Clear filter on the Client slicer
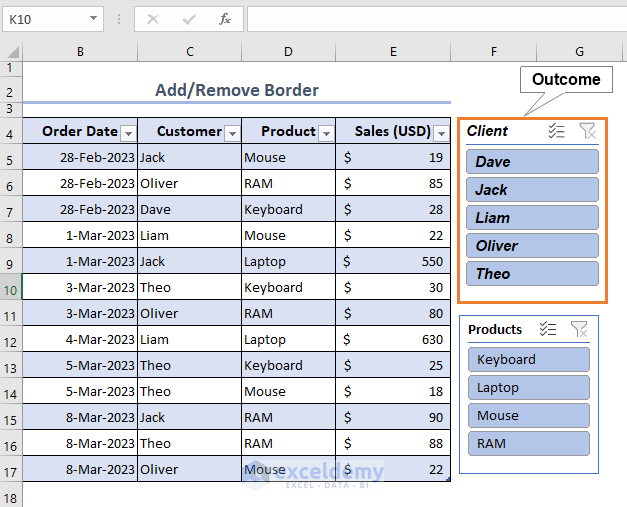627x507 pixels. [x=587, y=131]
